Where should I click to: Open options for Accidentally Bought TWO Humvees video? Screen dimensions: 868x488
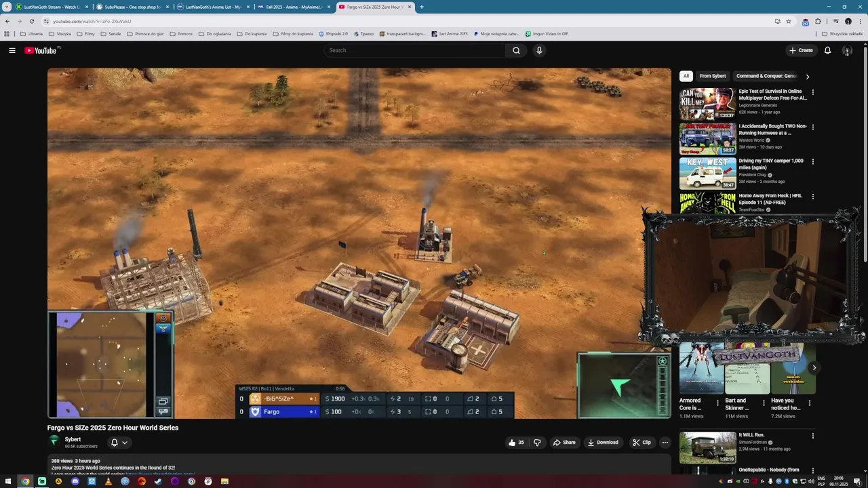813,127
